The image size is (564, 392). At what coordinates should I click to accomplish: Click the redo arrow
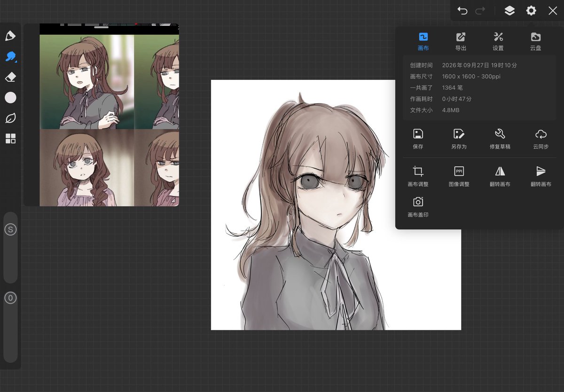point(480,10)
